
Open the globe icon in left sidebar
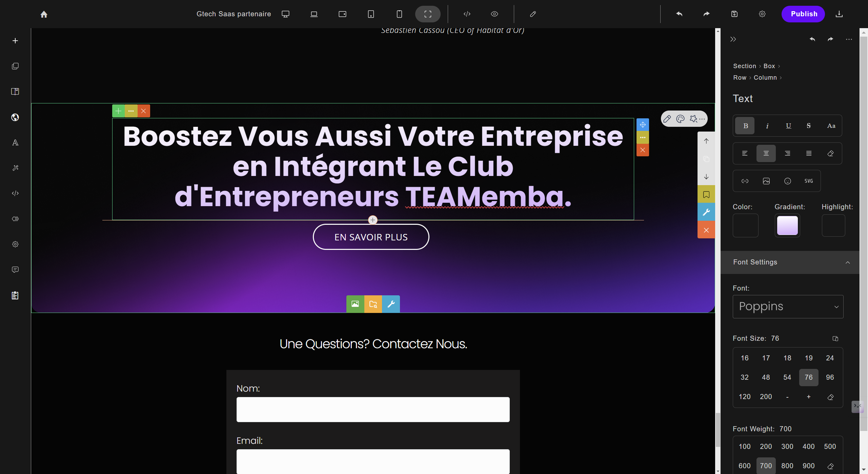(15, 117)
